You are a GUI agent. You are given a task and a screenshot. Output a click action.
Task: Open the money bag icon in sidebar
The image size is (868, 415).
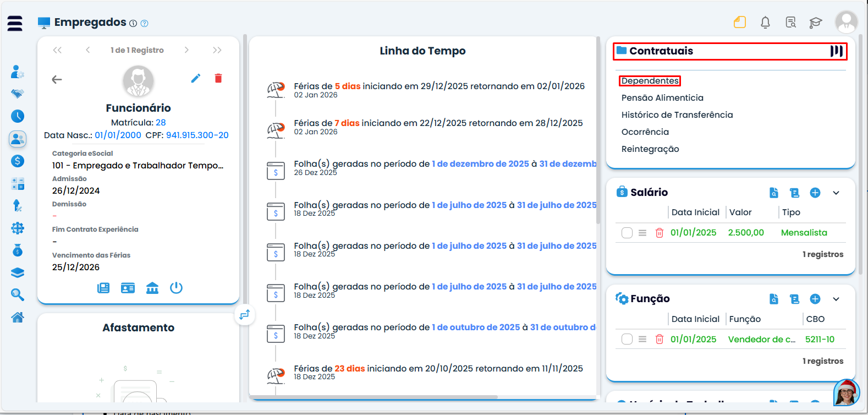[18, 250]
